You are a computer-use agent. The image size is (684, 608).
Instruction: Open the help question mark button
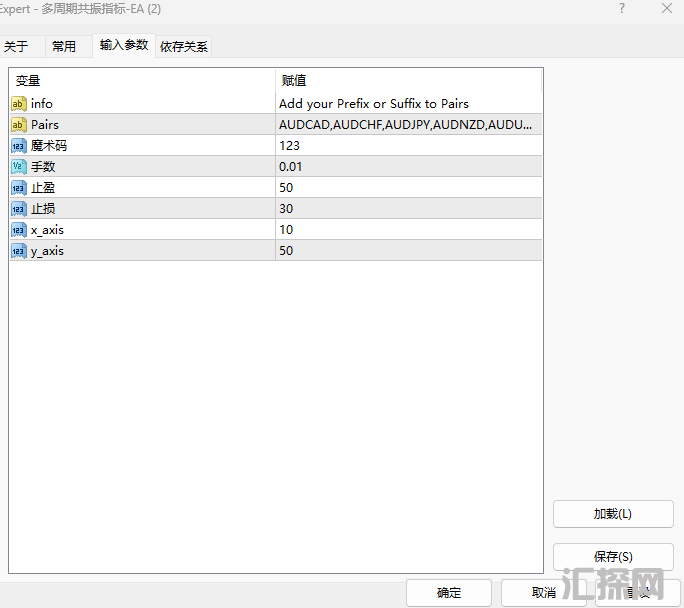pos(621,8)
